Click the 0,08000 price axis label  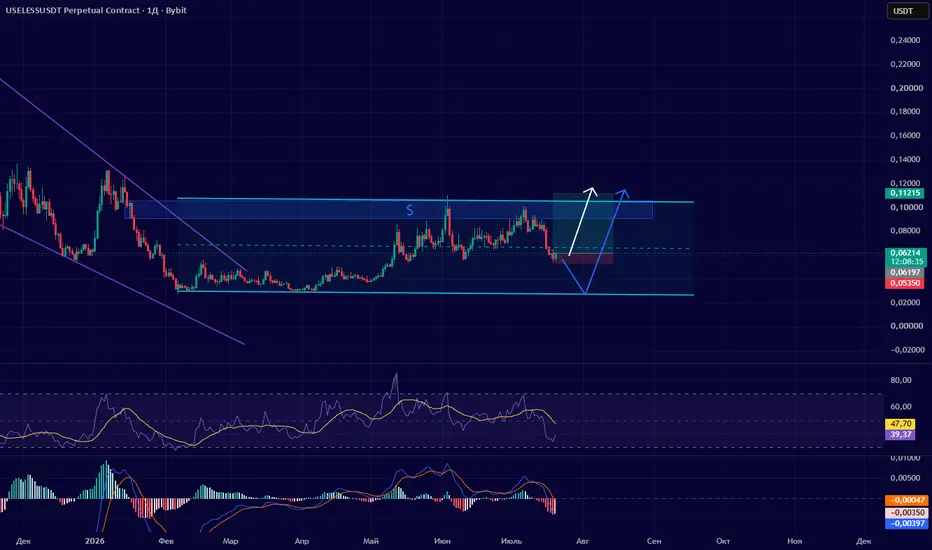click(906, 231)
